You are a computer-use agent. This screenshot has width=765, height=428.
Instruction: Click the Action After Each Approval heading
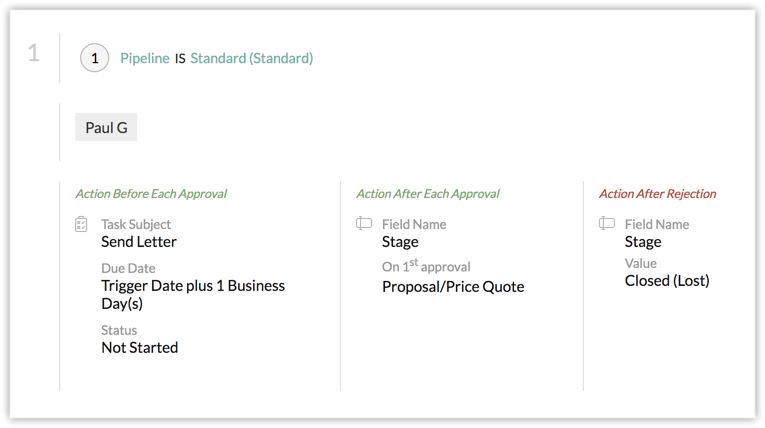pyautogui.click(x=427, y=194)
